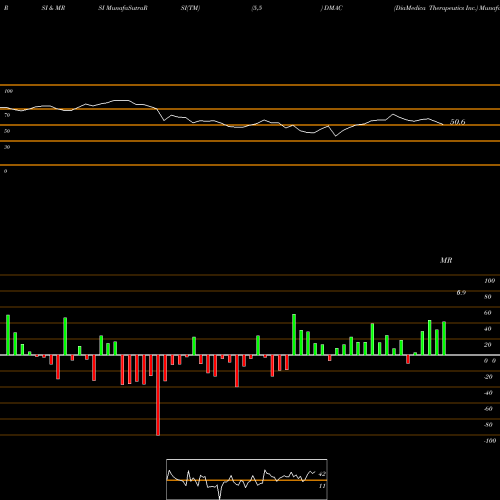Click the 'SI(TM)' header text
Viewport: 500px width, 500px height.
pyautogui.click(x=190, y=8)
